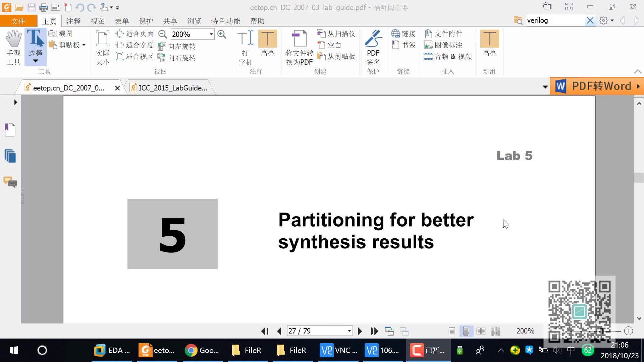Image resolution: width=644 pixels, height=362 pixels.
Task: Toggle single page view mode
Action: (451, 331)
